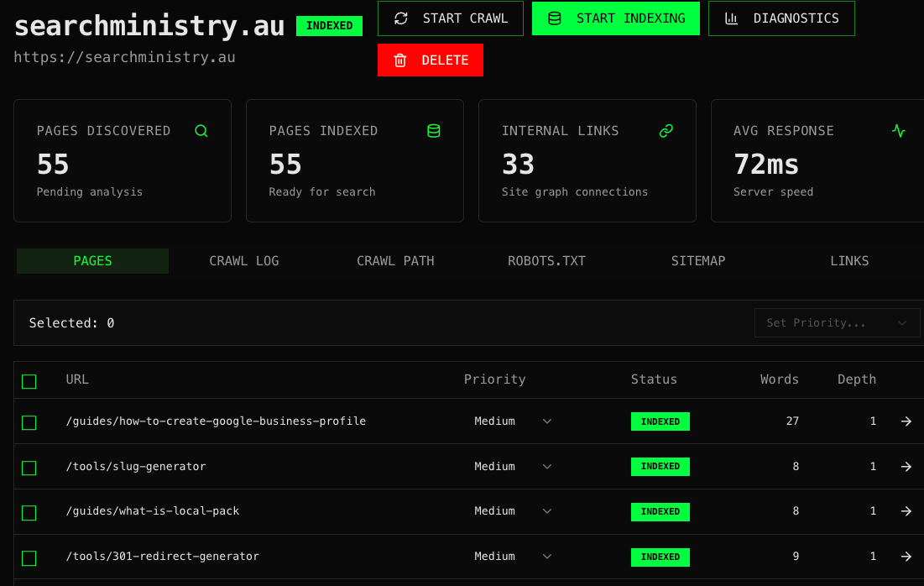
Task: Click the Priority column header
Action: pyautogui.click(x=494, y=379)
